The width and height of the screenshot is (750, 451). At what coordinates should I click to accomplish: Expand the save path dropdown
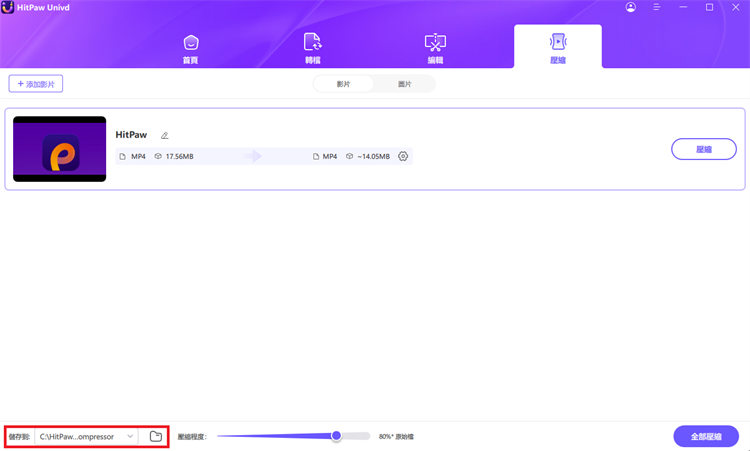coord(130,436)
